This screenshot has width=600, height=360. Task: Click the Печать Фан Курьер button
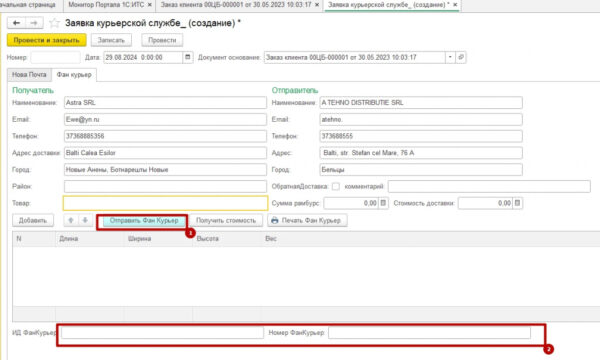pos(307,220)
